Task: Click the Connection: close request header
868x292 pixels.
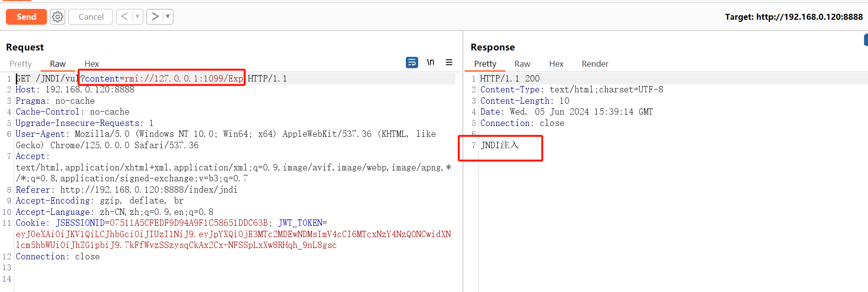Action: point(58,256)
